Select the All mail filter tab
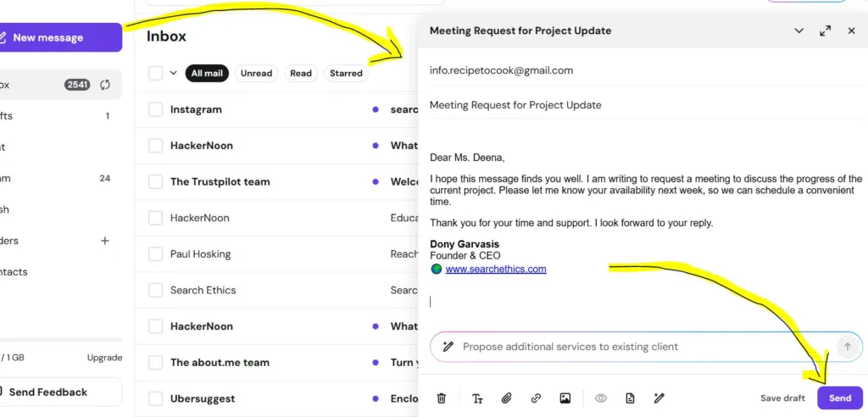The image size is (868, 417). click(207, 73)
